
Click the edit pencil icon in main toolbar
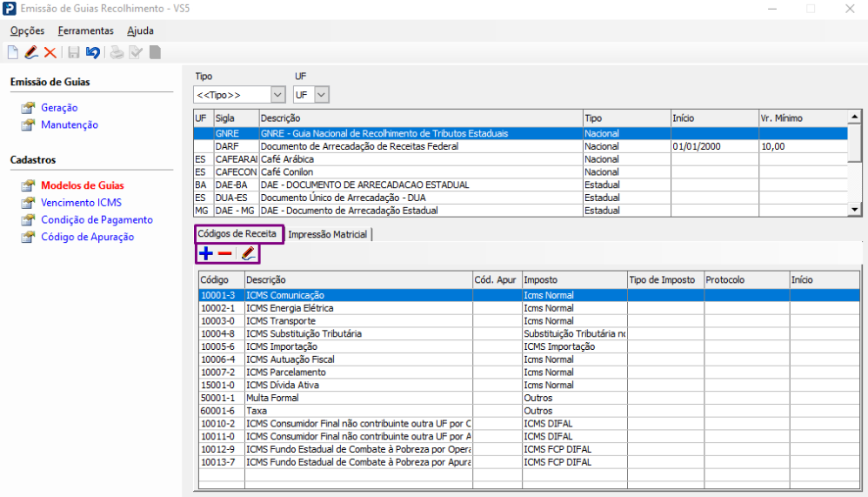coord(31,52)
